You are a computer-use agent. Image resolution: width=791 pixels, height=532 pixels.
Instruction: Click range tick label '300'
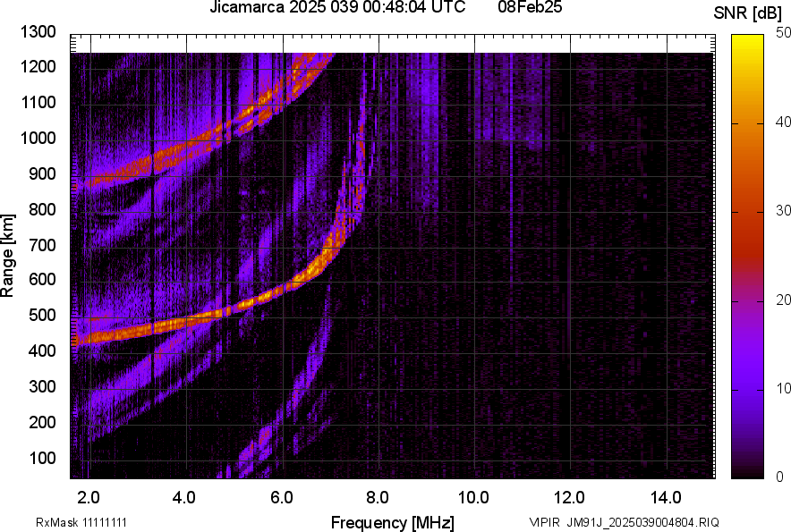(42, 387)
